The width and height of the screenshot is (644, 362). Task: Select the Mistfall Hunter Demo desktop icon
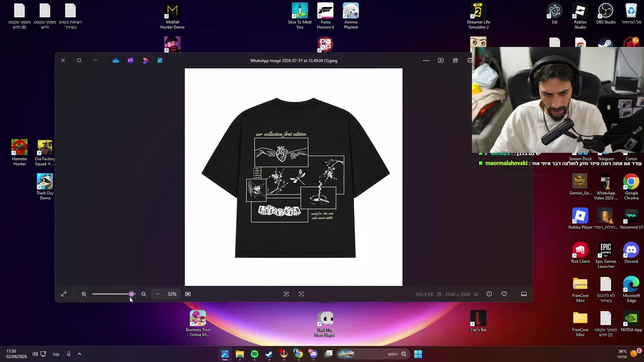(172, 17)
